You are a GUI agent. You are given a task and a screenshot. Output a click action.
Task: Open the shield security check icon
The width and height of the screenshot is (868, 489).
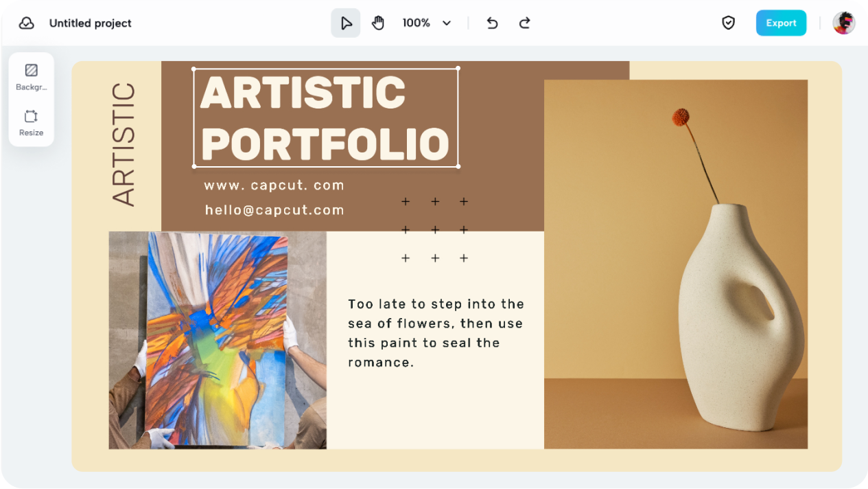click(729, 23)
